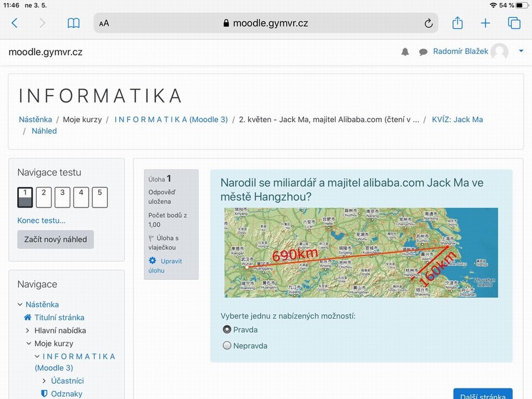
Task: Tap the battery indicator in status bar
Action: [522, 5]
